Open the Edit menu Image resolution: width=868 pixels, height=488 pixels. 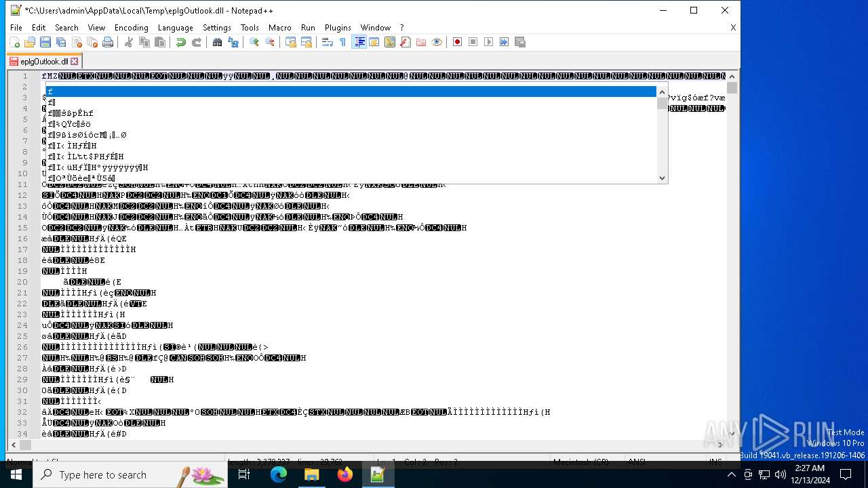39,28
